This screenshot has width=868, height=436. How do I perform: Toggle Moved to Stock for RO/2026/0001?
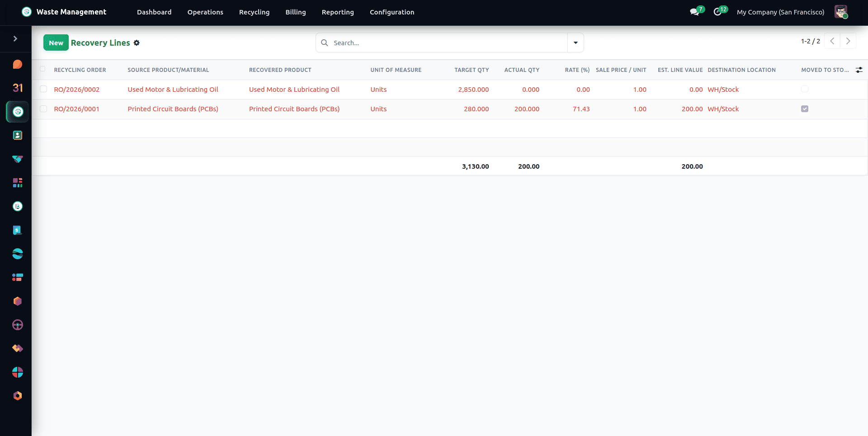805,109
